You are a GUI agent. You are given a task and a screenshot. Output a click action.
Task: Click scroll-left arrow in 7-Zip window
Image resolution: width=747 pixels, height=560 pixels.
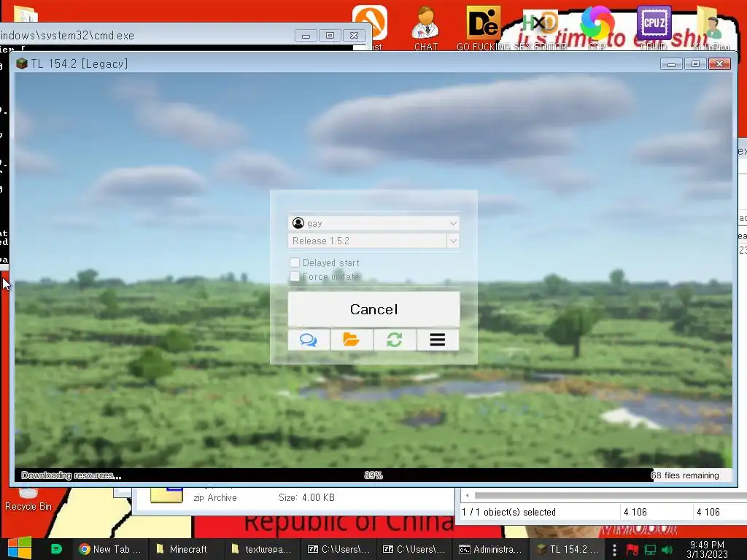468,496
